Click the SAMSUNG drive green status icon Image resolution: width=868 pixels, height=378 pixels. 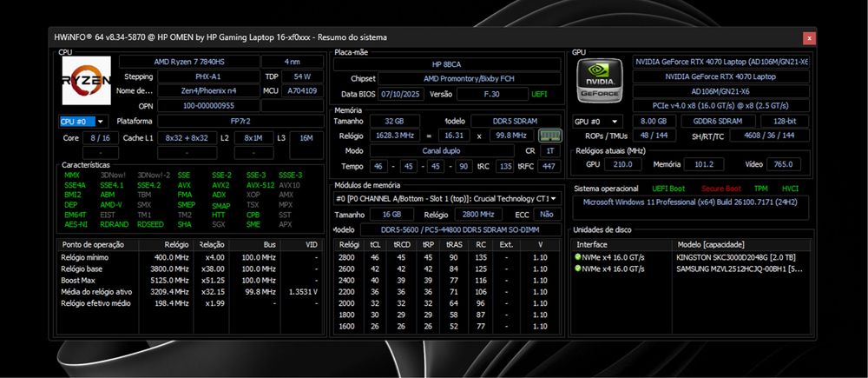578,269
